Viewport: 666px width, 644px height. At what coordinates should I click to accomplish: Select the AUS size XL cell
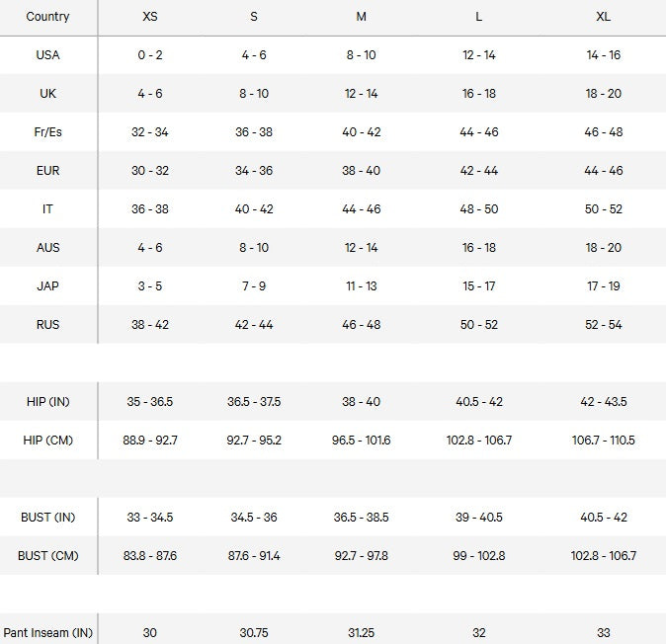[x=603, y=248]
